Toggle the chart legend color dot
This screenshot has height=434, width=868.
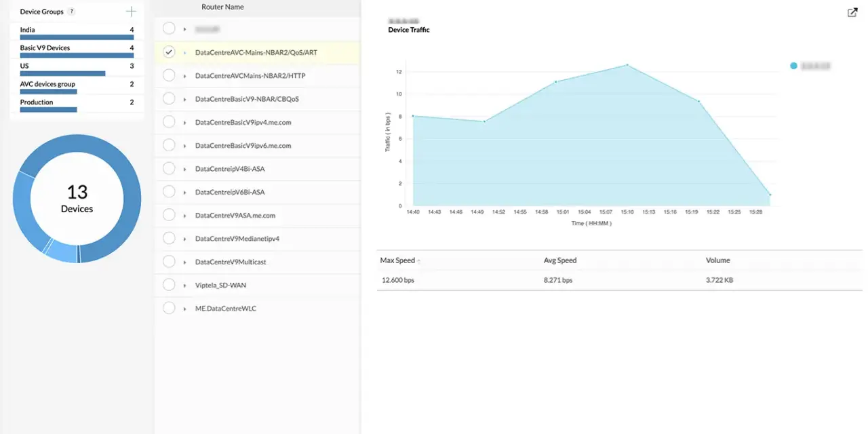(793, 66)
